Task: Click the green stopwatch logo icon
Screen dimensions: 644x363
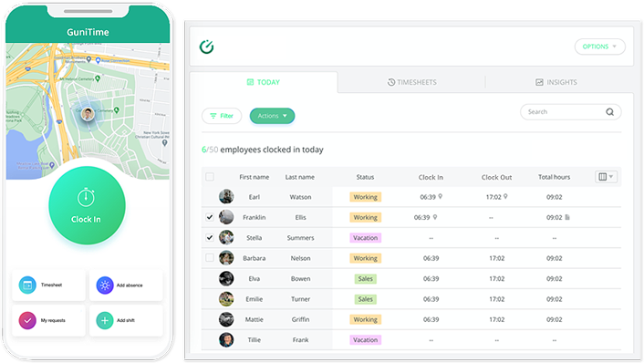Action: pos(206,47)
